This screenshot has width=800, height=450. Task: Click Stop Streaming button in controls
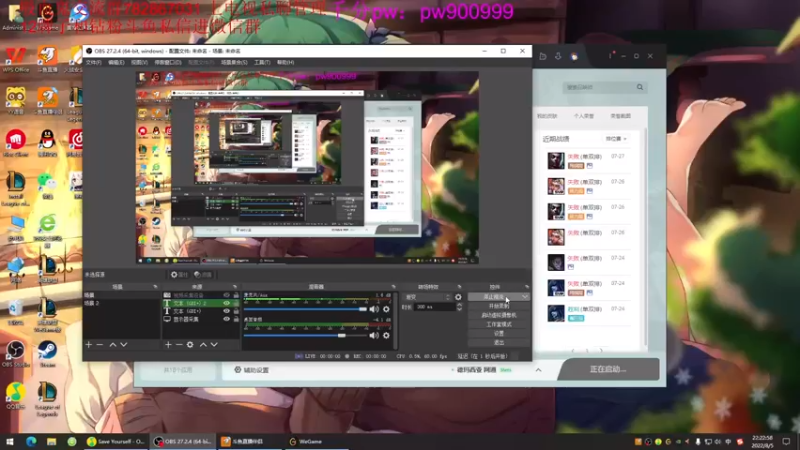tap(494, 297)
